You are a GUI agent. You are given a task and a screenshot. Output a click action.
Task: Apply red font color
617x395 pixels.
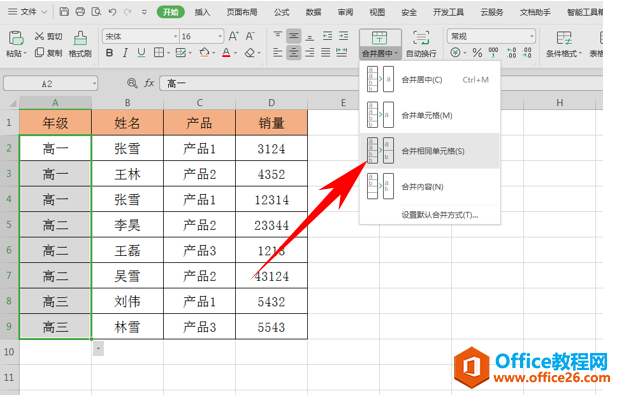click(226, 52)
